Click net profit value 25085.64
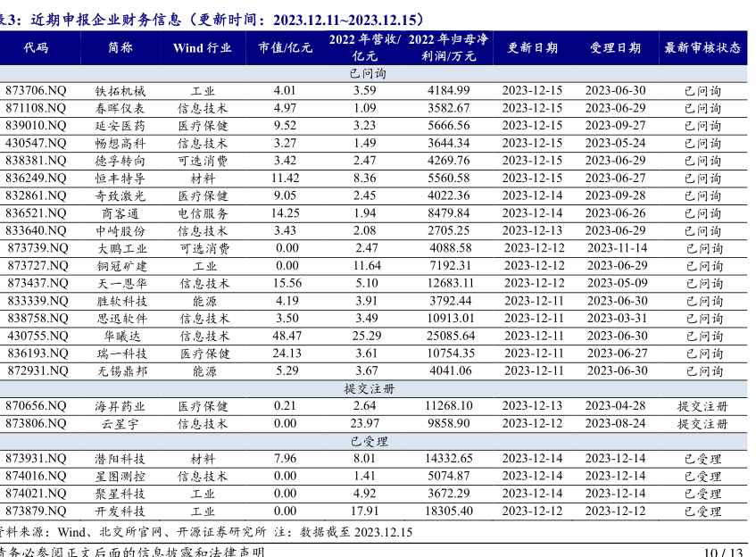This screenshot has width=756, height=557. point(451,336)
